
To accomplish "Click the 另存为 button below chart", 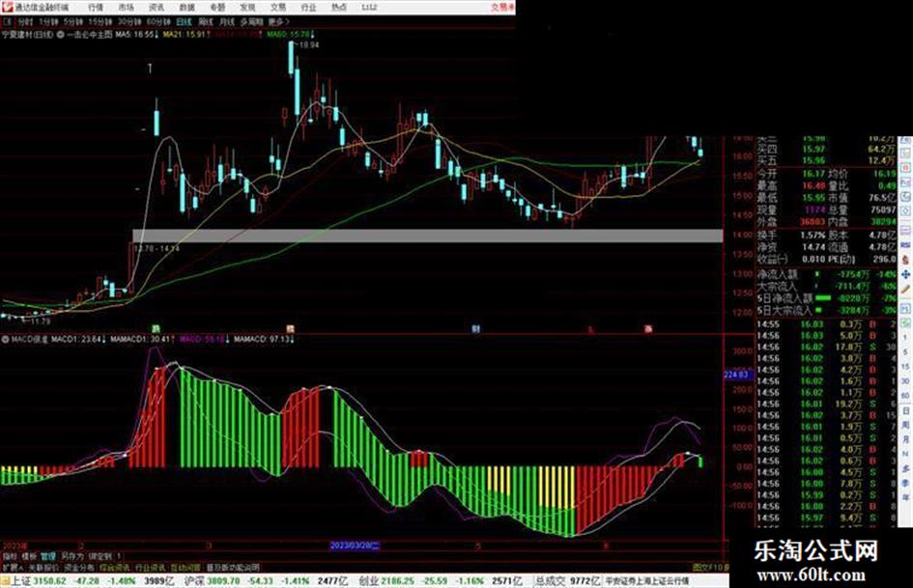I will tap(72, 556).
